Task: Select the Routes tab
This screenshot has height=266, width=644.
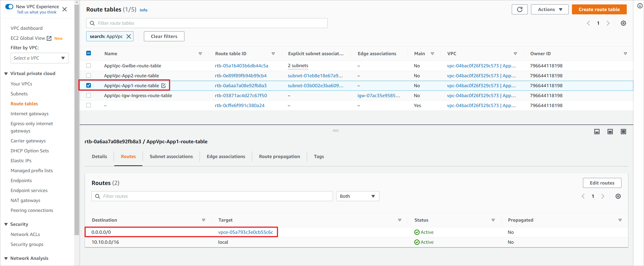Action: pos(128,157)
